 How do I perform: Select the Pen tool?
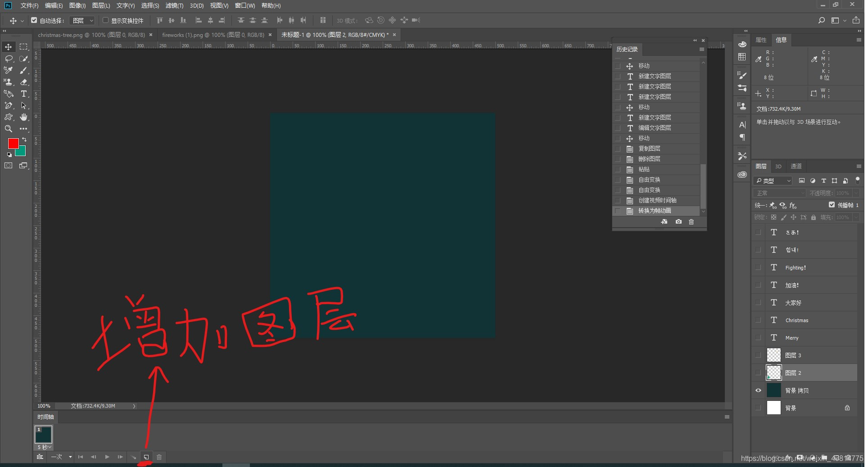9,105
